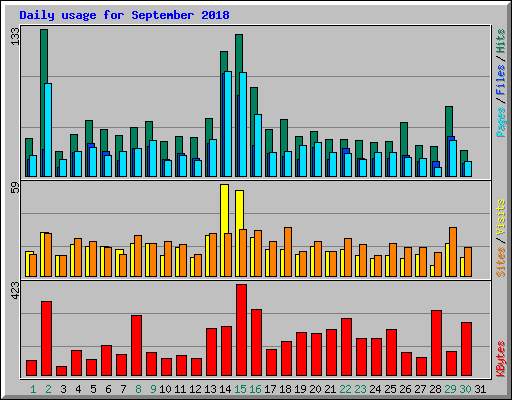Select the green "Hits" legend label

click(500, 41)
